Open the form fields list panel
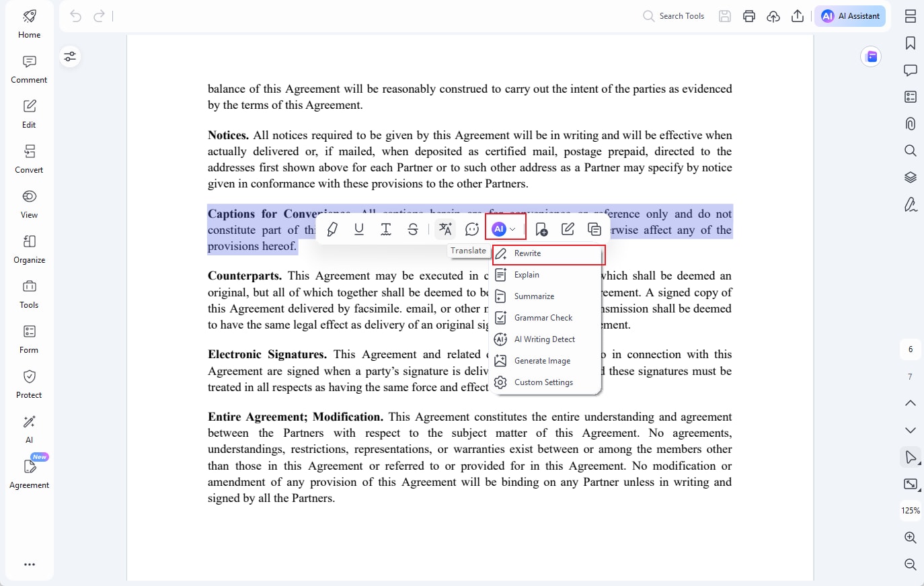924x586 pixels. (x=911, y=97)
